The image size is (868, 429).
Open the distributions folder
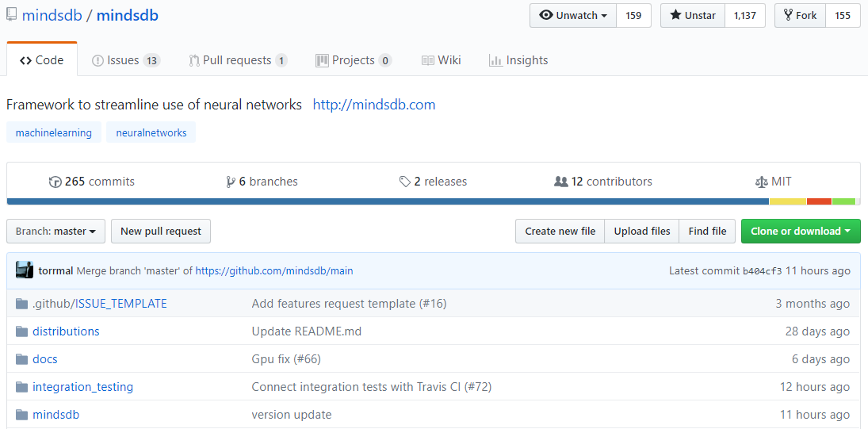(66, 331)
